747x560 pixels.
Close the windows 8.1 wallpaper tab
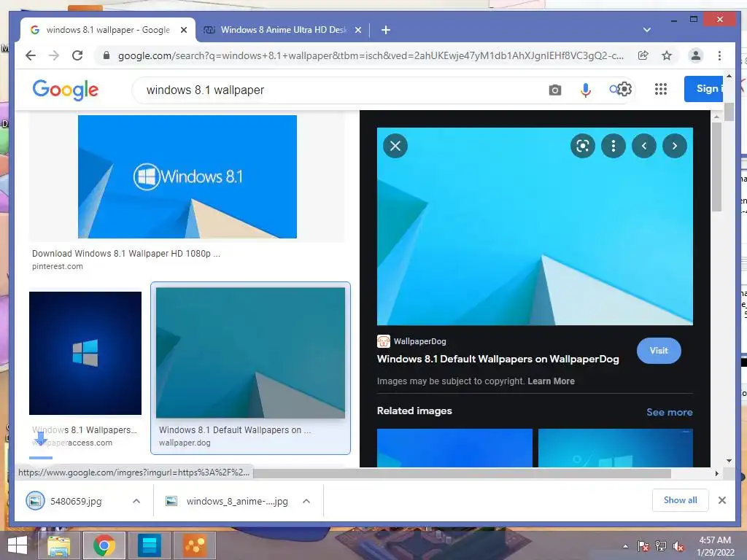(x=184, y=30)
